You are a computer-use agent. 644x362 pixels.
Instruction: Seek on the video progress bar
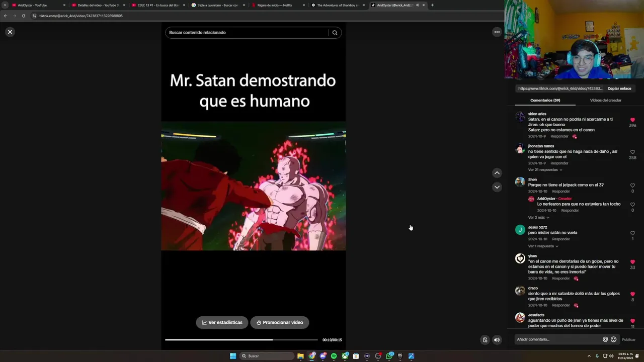pyautogui.click(x=242, y=340)
